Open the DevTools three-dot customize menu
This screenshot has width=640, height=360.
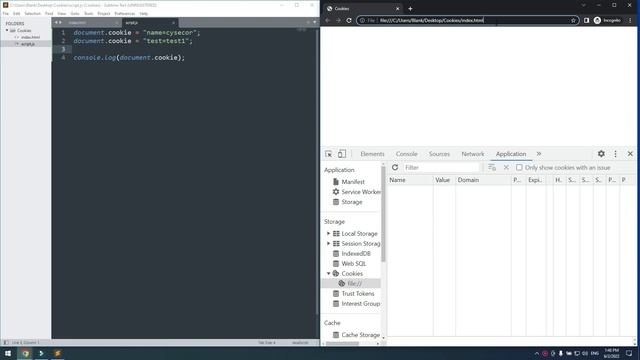616,154
